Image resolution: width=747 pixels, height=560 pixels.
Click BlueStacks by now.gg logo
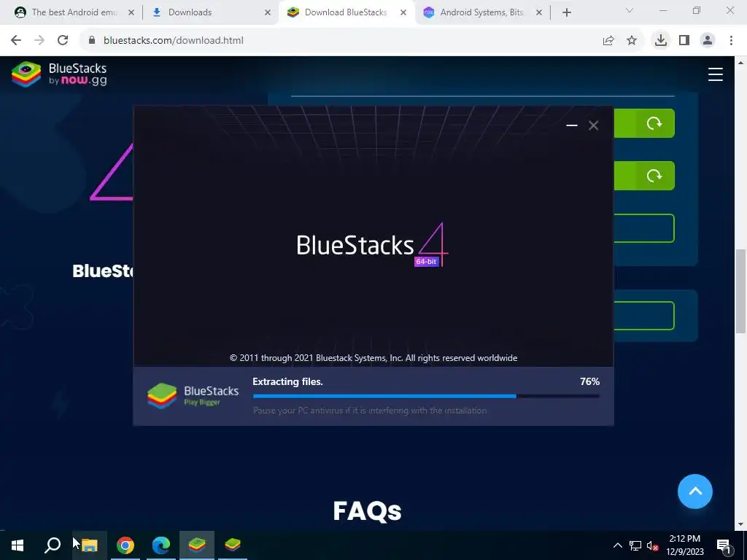[59, 74]
